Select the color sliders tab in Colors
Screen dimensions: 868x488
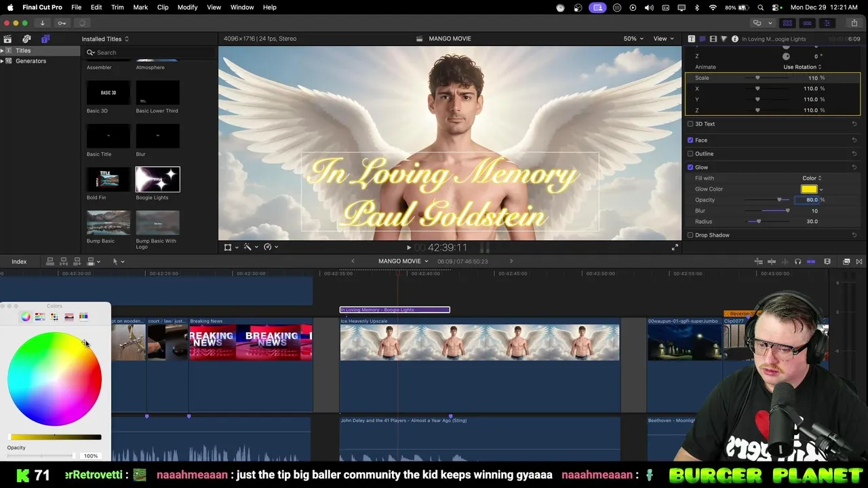point(40,317)
